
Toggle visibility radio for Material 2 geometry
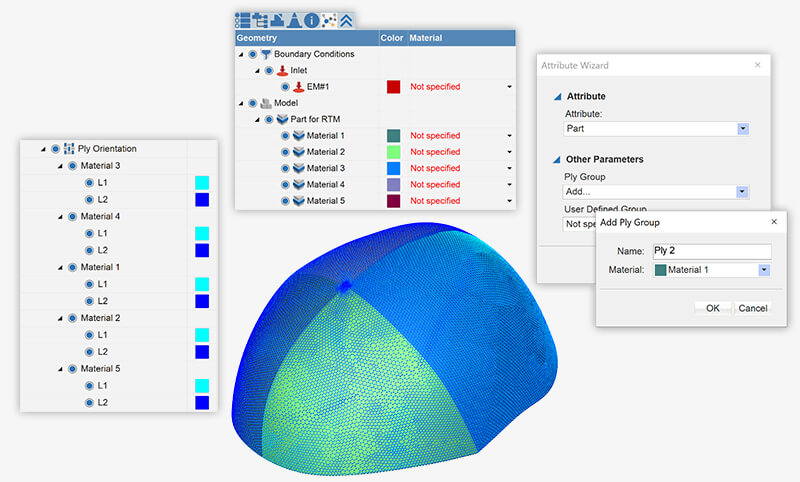[285, 152]
